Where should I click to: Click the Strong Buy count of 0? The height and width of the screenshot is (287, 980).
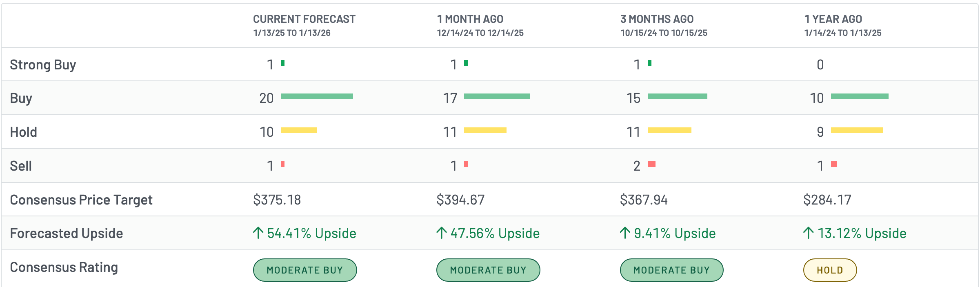(820, 65)
